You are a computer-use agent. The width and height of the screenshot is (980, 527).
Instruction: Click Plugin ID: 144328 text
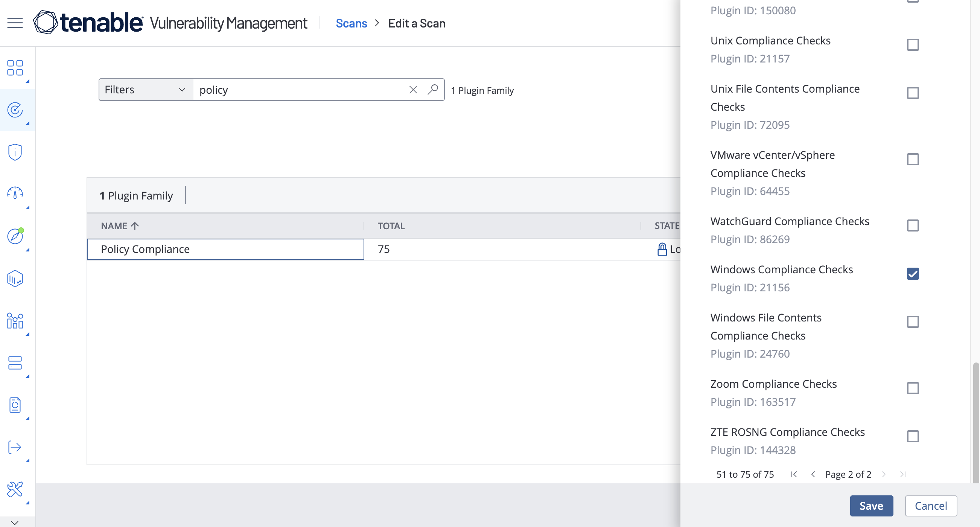[x=753, y=450]
